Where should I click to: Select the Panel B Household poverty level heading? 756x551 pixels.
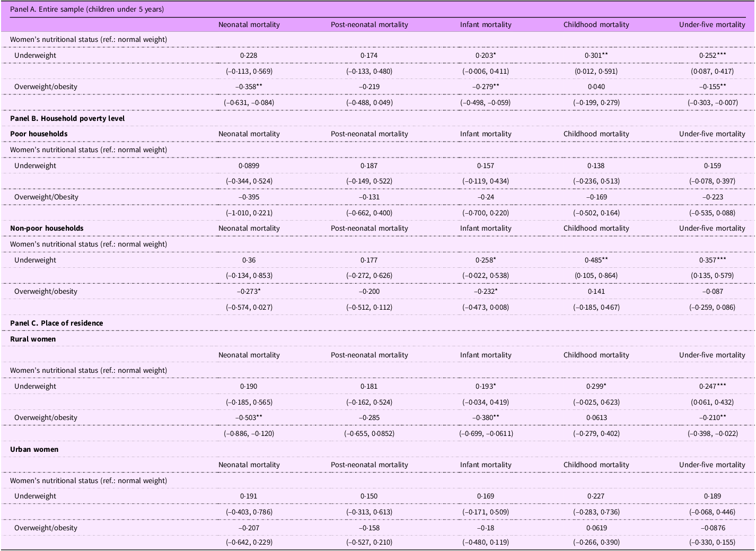[67, 118]
